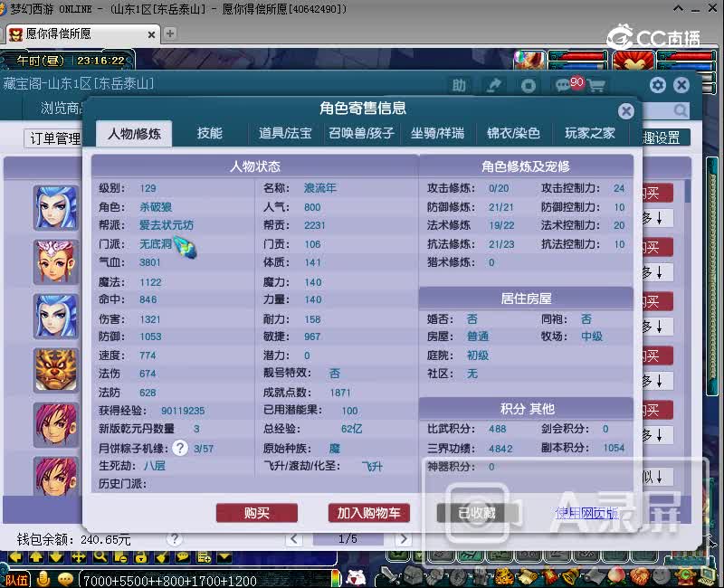Click the 藏宝阁 list vertical scrollbar
The image size is (724, 588).
pos(688,192)
